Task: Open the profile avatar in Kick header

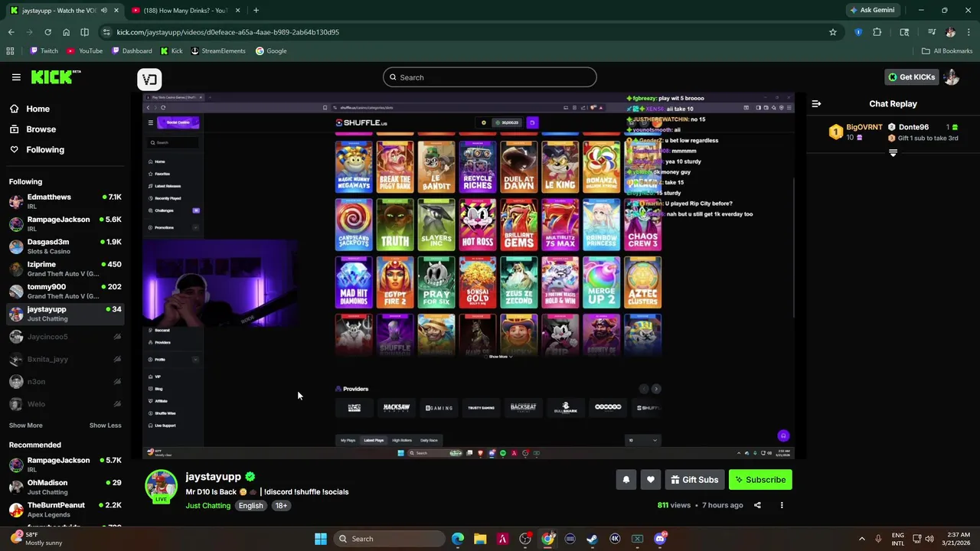Action: point(951,77)
